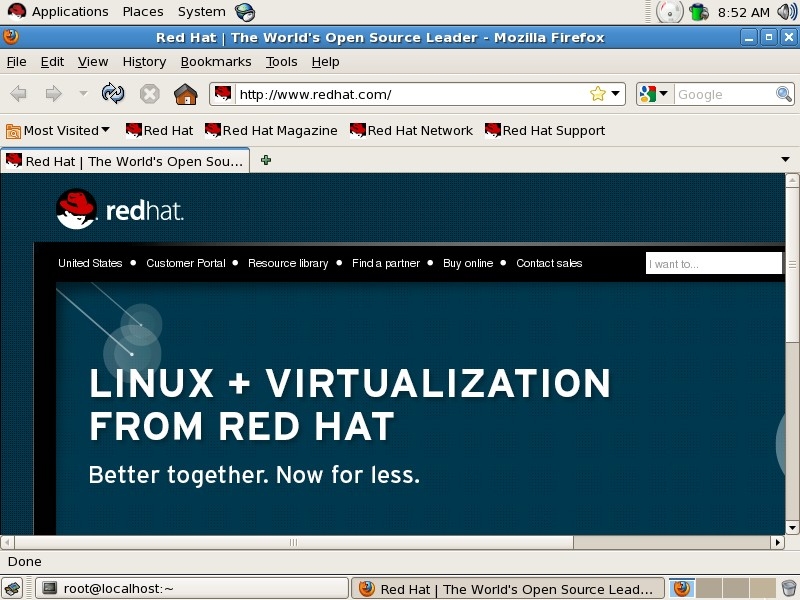
Task: Click the 8:52 AM clock
Action: tap(743, 12)
